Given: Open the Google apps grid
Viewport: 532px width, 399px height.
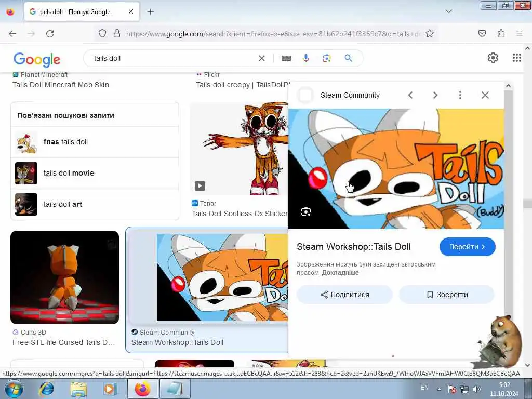Looking at the screenshot, I should coord(516,58).
